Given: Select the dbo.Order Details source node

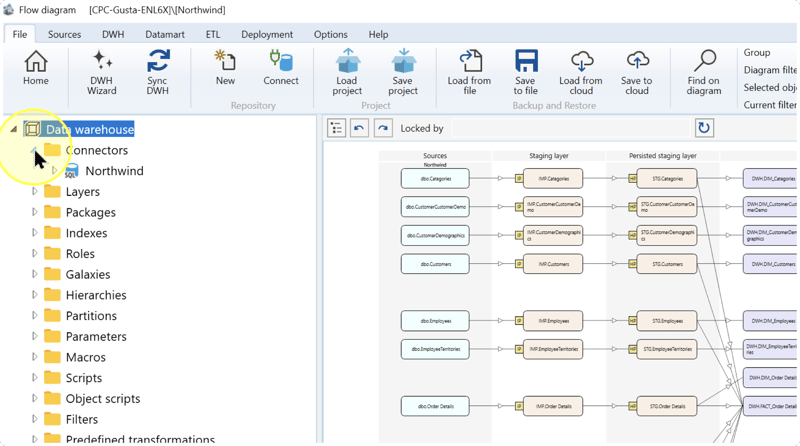Looking at the screenshot, I should 435,406.
